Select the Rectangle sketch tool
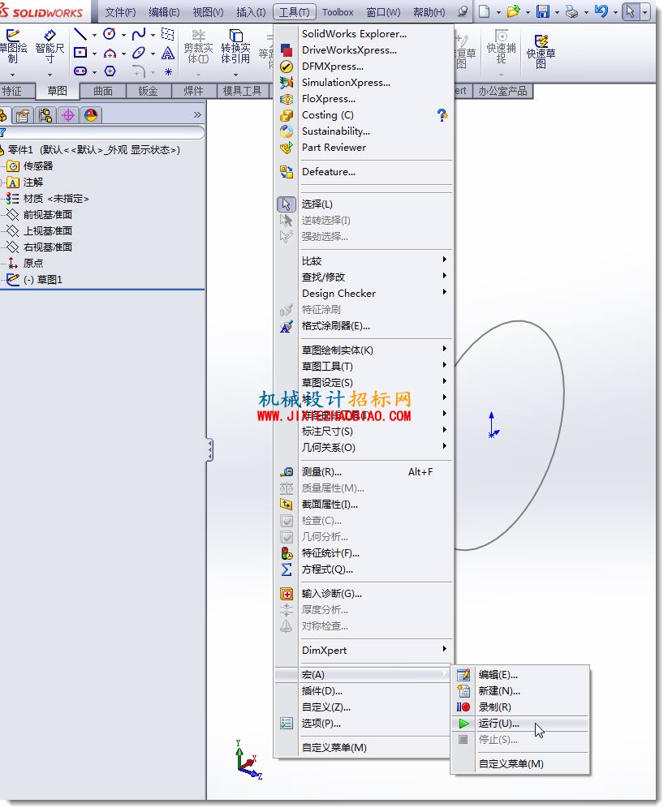 click(80, 53)
